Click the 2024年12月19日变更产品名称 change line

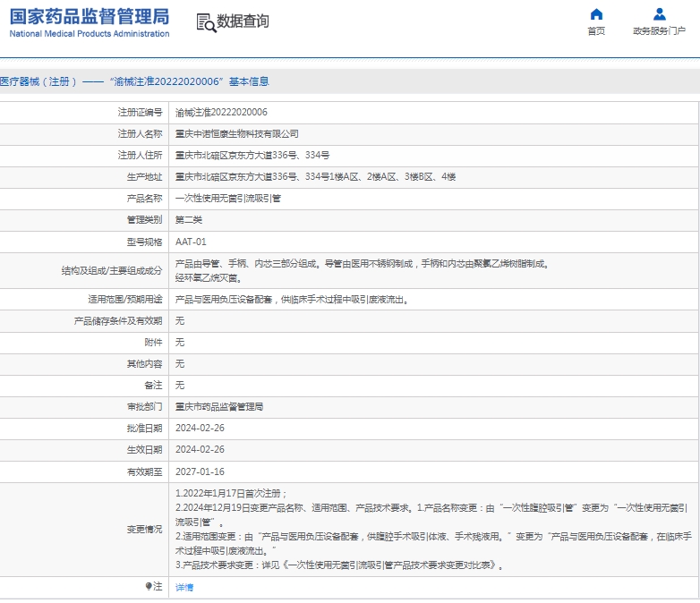(x=431, y=514)
